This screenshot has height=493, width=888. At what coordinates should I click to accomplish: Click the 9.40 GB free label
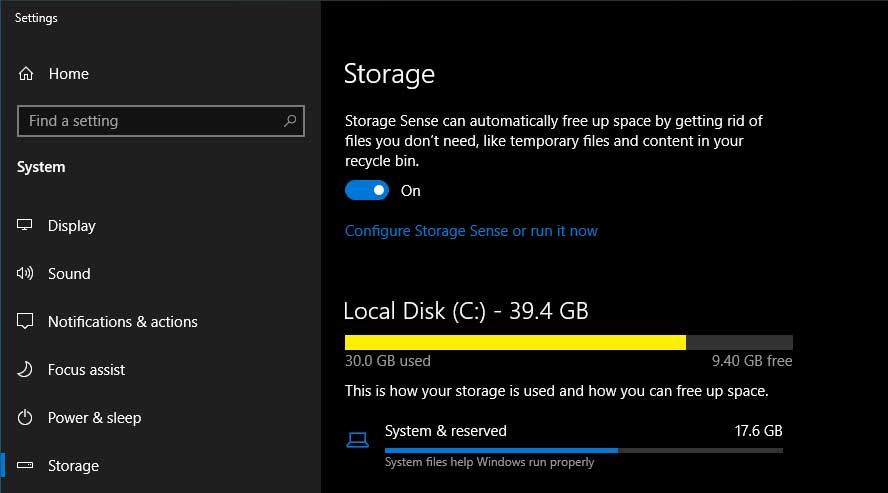(752, 361)
